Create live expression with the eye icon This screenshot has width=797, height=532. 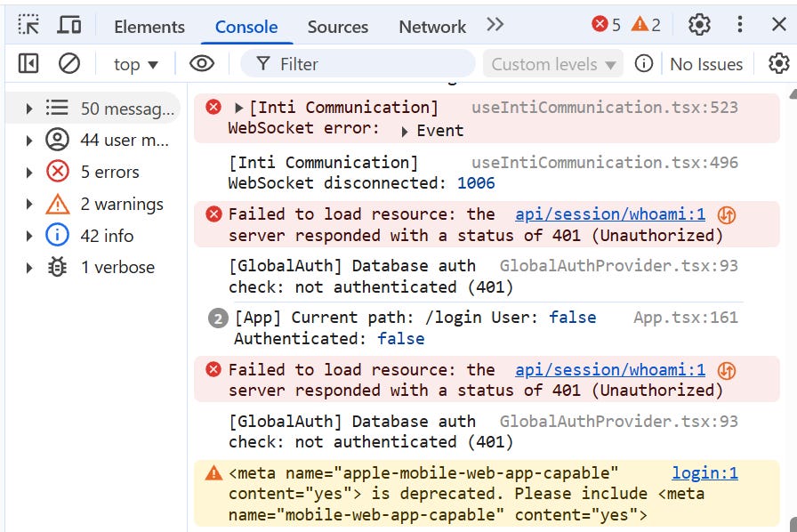202,63
